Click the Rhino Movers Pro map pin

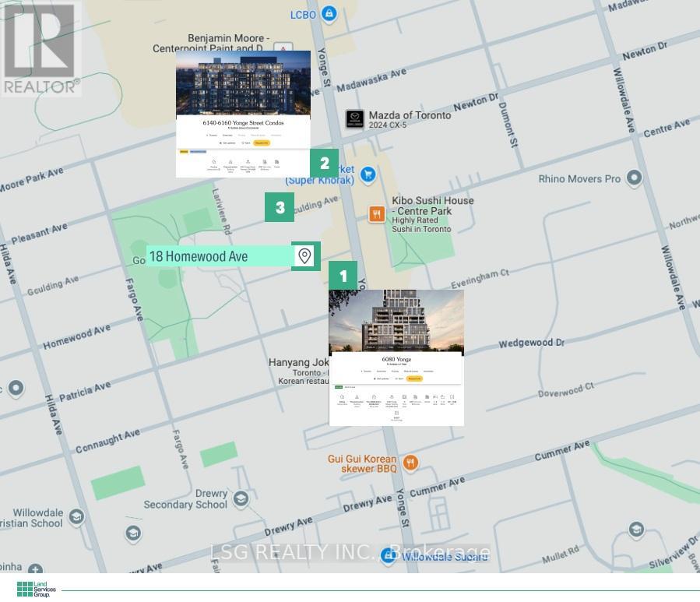(634, 178)
